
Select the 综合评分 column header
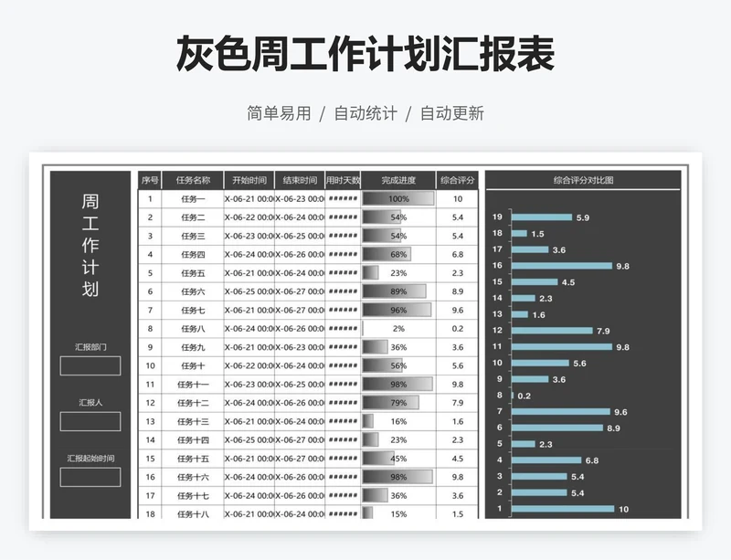click(458, 181)
